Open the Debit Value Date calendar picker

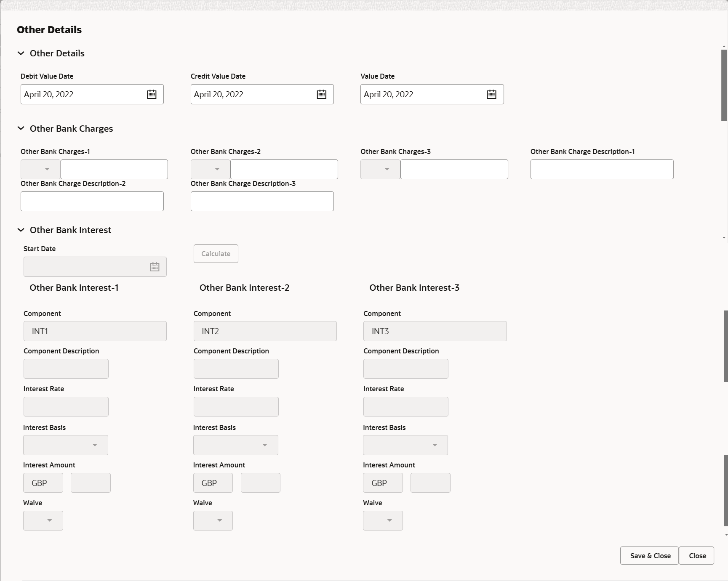tap(152, 94)
